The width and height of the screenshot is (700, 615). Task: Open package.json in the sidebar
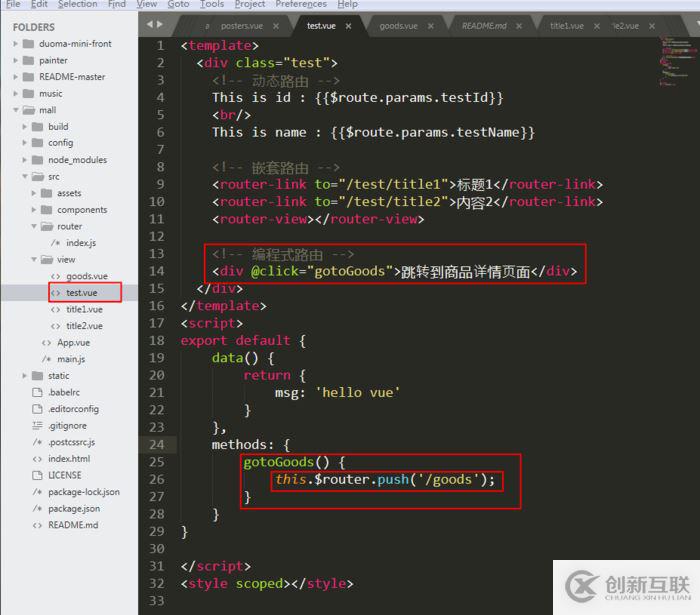74,509
